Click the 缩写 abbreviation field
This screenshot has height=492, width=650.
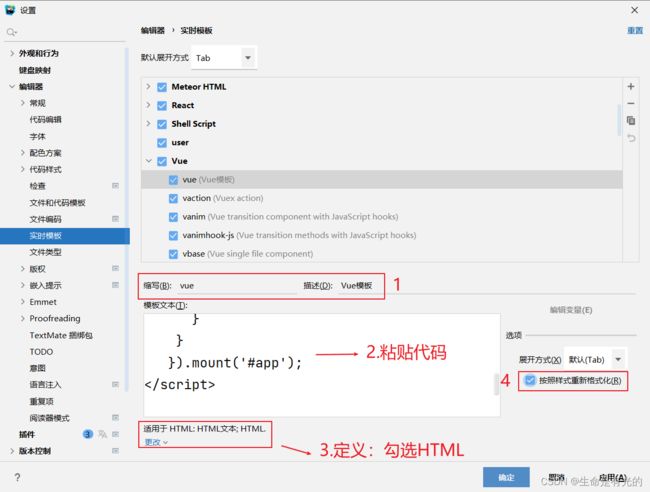(237, 286)
